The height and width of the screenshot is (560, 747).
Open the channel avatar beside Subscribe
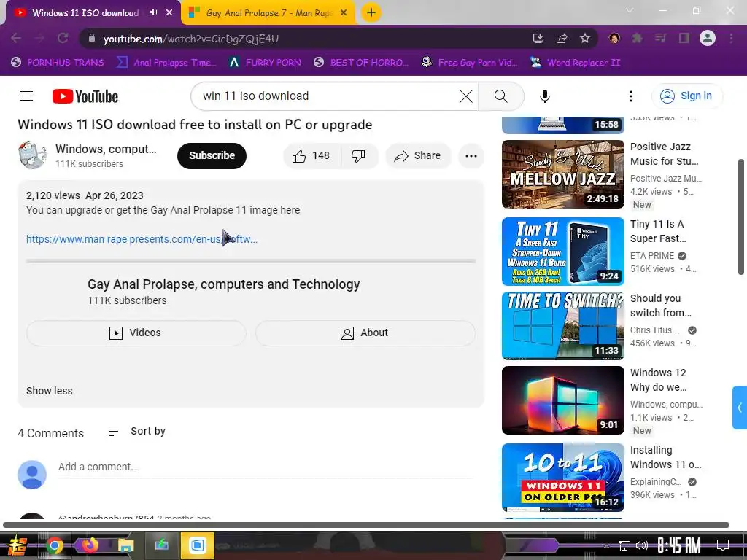[32, 155]
